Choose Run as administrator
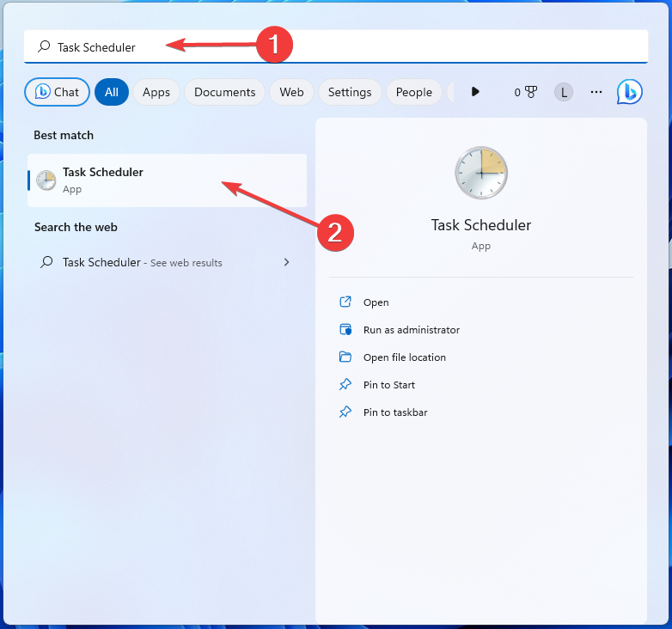 coord(411,330)
